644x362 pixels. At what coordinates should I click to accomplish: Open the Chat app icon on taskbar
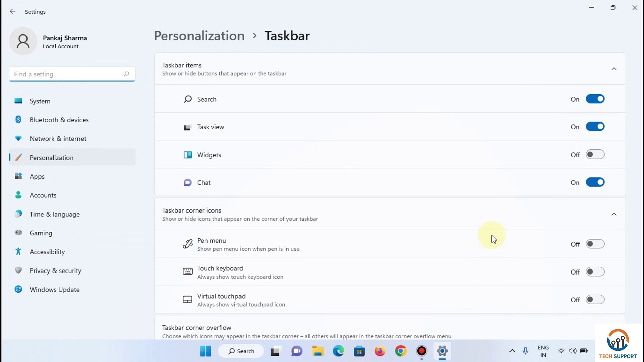pyautogui.click(x=297, y=351)
